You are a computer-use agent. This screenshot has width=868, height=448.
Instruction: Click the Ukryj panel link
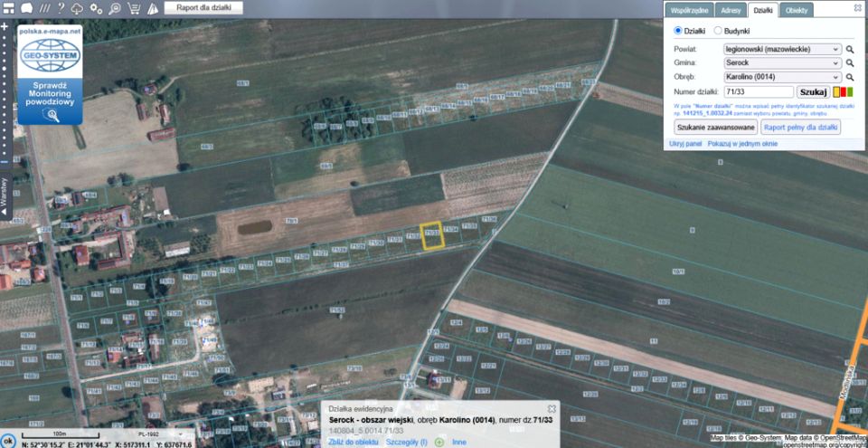click(x=685, y=144)
